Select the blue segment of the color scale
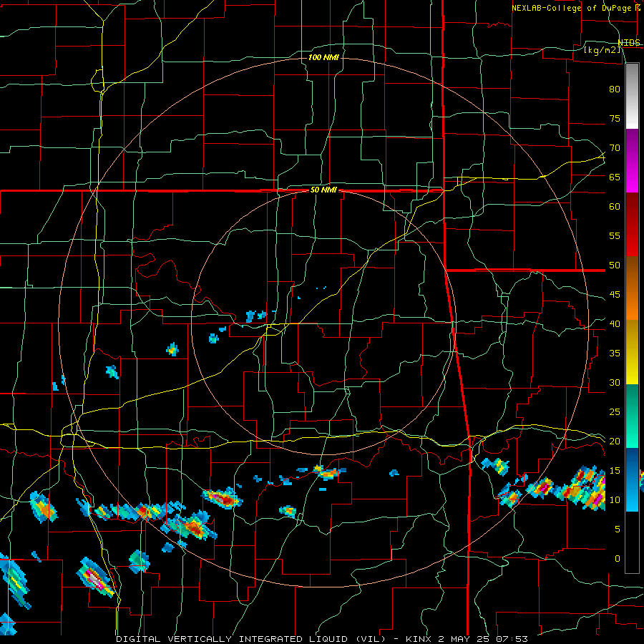Image resolution: width=644 pixels, height=644 pixels. click(632, 479)
